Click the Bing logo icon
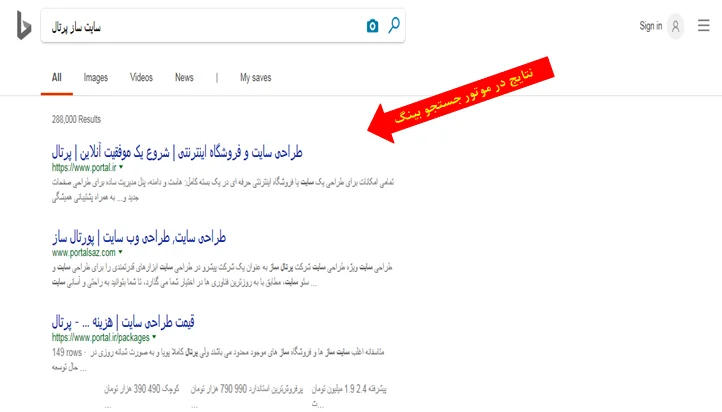Screen dimensions: 722x412 point(23,27)
